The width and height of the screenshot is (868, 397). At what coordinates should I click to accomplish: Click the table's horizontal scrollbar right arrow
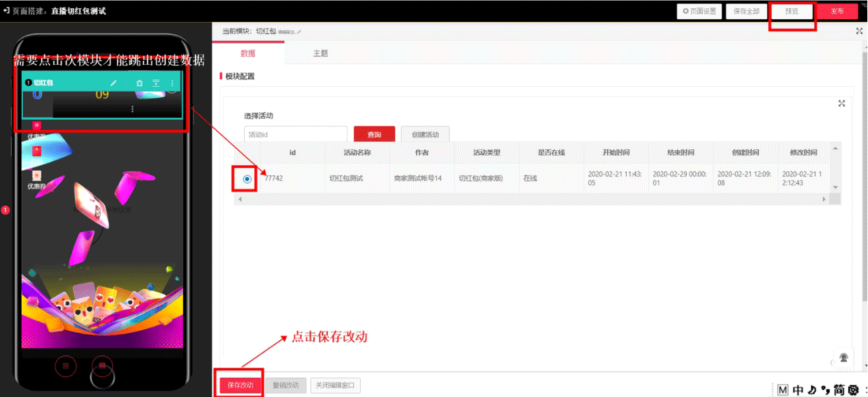pyautogui.click(x=824, y=200)
